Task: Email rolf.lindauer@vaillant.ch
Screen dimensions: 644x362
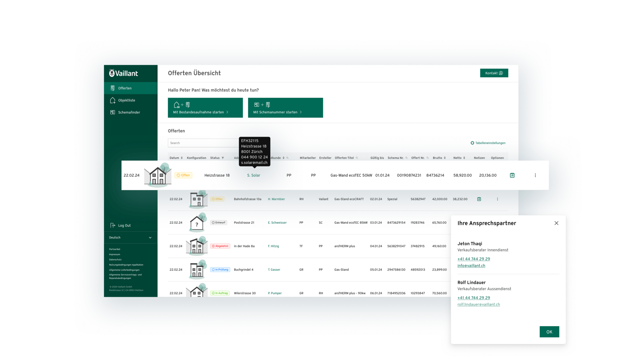Action: click(x=479, y=305)
